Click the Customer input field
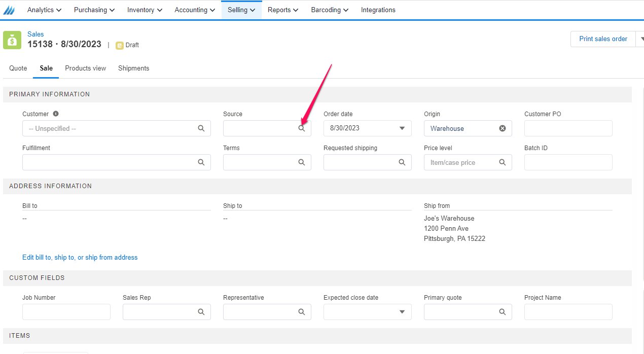Screen dimensions: 644x354 117,128
